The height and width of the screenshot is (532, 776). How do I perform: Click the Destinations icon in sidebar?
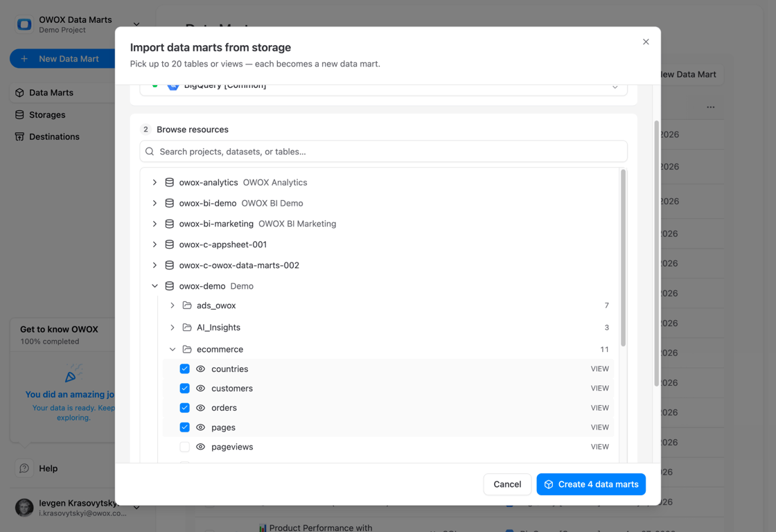pos(20,136)
